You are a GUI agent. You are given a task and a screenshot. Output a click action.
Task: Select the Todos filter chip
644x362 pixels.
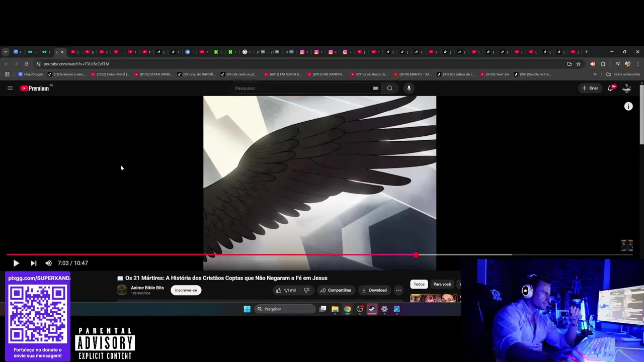(419, 284)
